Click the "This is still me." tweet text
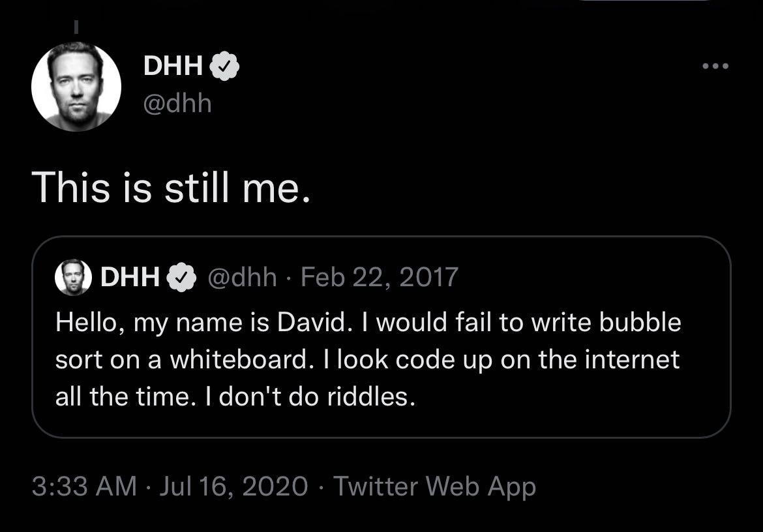Image resolution: width=763 pixels, height=532 pixels. click(170, 187)
